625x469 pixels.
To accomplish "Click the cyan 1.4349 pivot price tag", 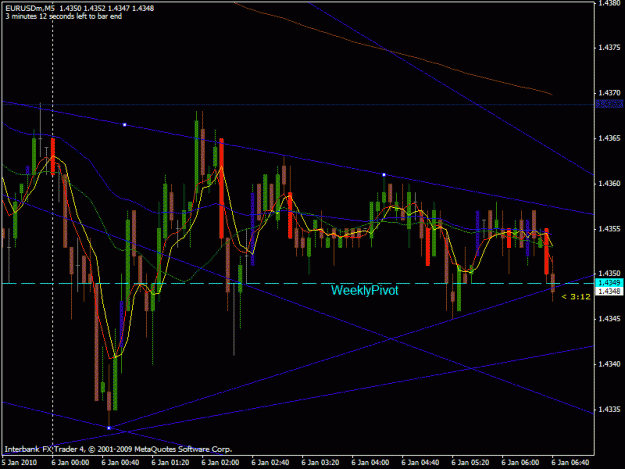I will [609, 283].
